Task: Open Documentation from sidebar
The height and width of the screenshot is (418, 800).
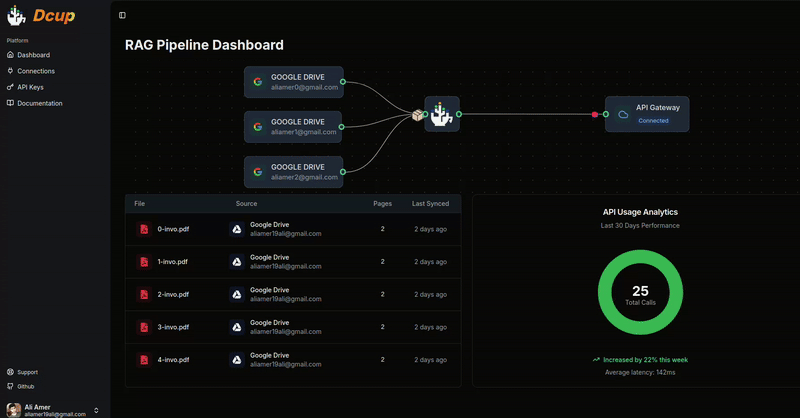Action: [x=39, y=103]
